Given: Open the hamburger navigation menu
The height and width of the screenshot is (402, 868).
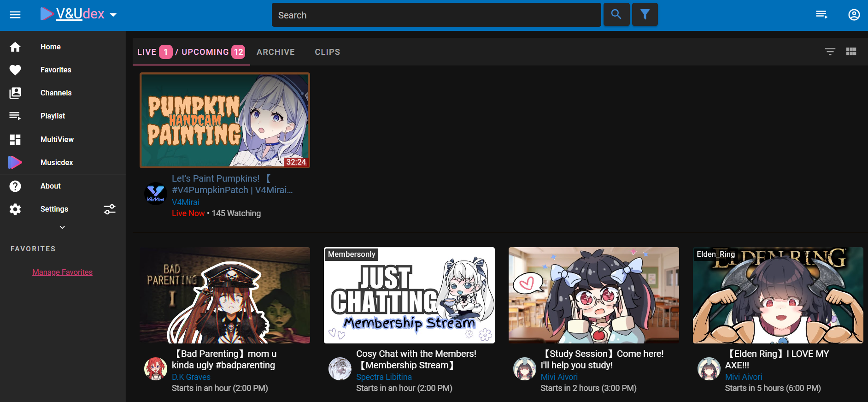Looking at the screenshot, I should click(x=15, y=15).
